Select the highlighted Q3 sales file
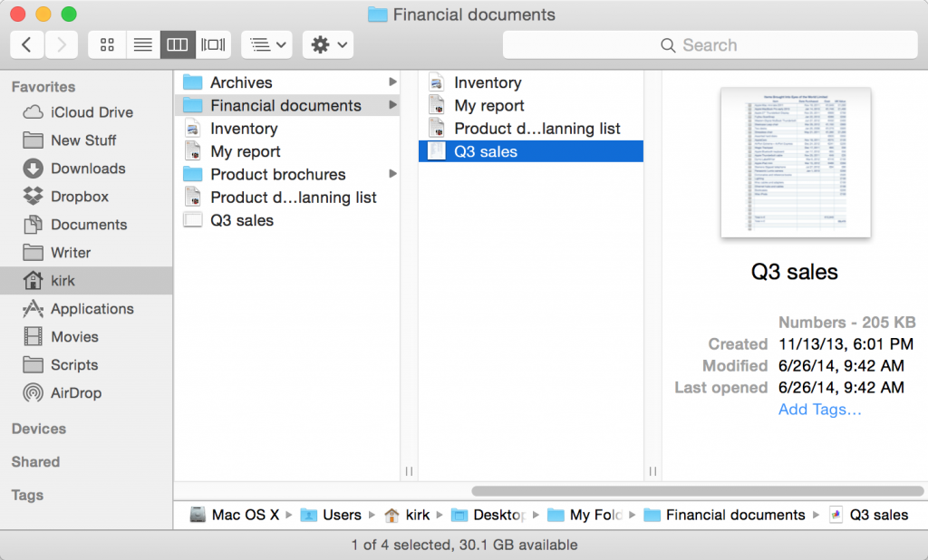The width and height of the screenshot is (928, 560). [x=531, y=151]
